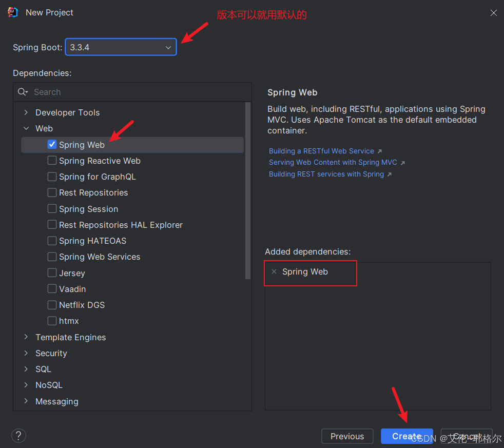Check the Spring Reactive Web checkbox
Screen dimensions: 504x448
point(52,161)
